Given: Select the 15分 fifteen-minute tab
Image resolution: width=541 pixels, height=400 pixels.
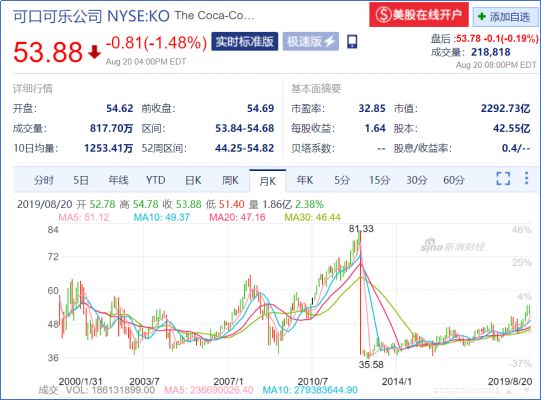Looking at the screenshot, I should point(379,180).
